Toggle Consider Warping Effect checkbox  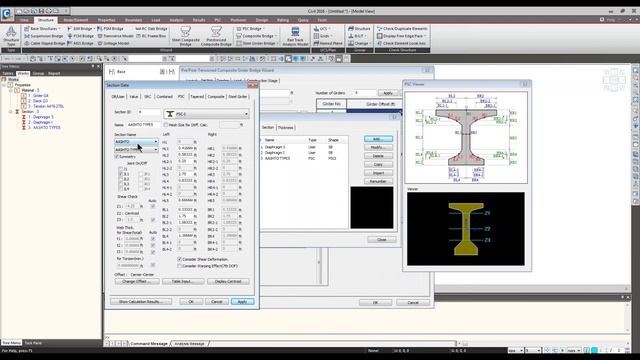pos(179,266)
